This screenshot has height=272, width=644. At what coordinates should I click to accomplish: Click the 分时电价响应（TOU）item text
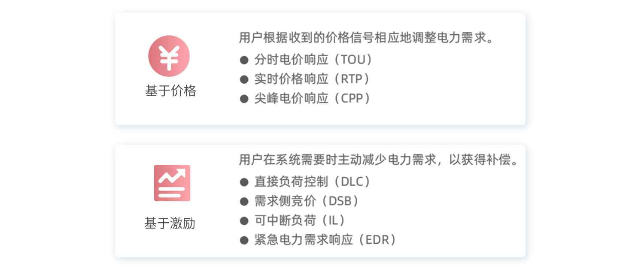(x=313, y=60)
